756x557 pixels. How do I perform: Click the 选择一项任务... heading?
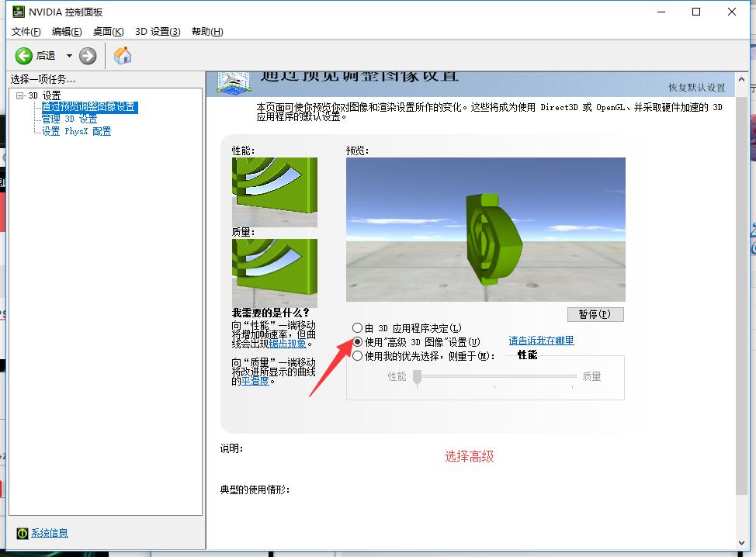pyautogui.click(x=43, y=79)
